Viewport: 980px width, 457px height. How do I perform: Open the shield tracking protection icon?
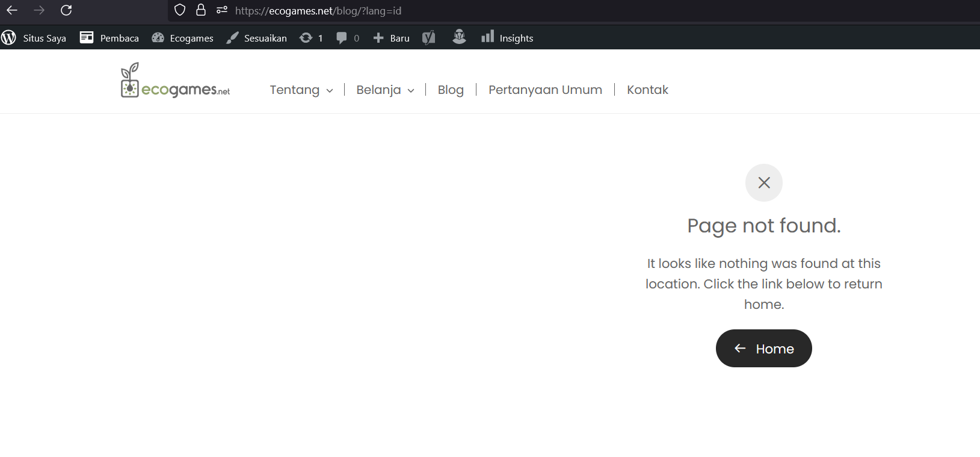180,10
